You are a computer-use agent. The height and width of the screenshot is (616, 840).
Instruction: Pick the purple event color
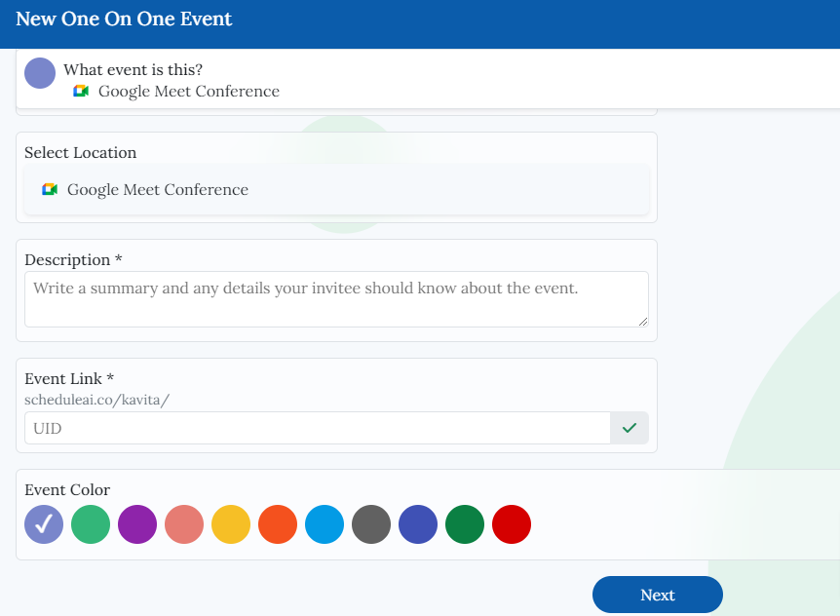coord(137,524)
